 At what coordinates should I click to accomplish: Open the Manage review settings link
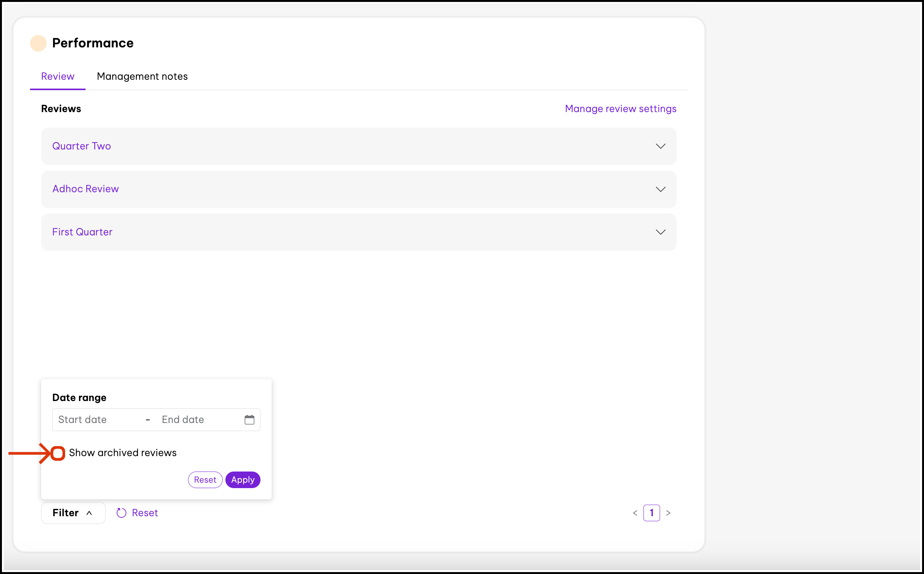click(x=620, y=109)
